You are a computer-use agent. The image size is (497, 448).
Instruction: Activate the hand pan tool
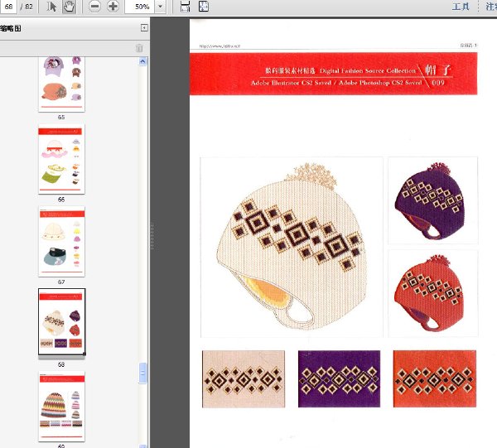pos(69,7)
